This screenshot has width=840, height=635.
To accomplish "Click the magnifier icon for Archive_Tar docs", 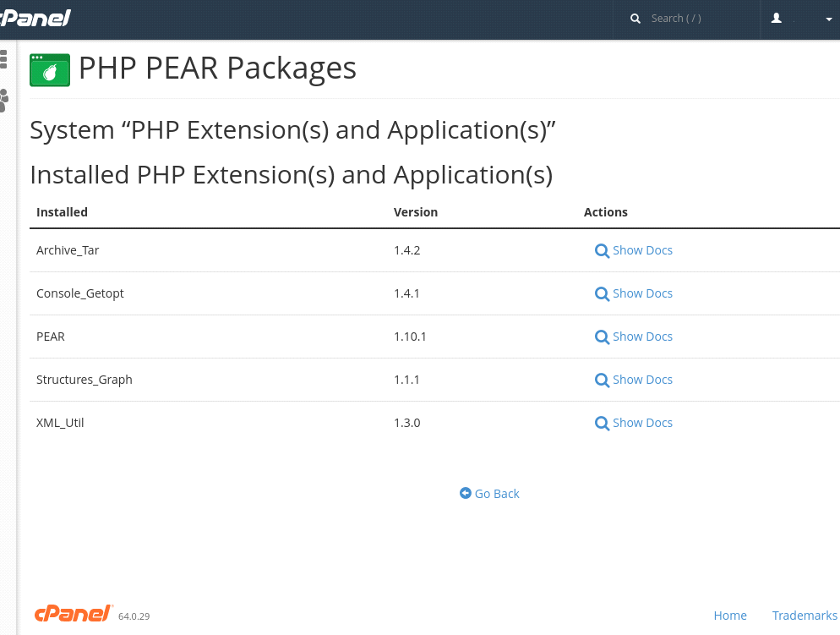I will click(x=602, y=251).
